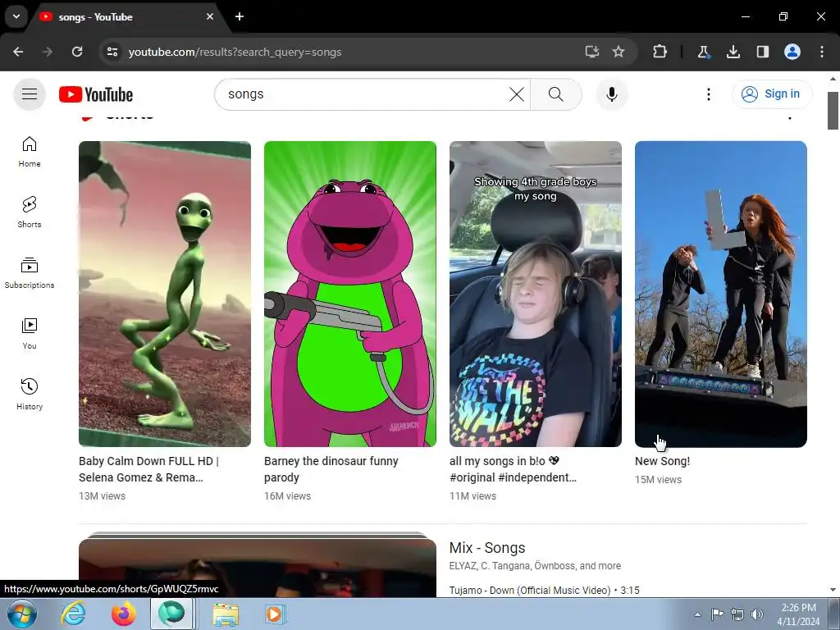The width and height of the screenshot is (840, 630).
Task: Open the You section in sidebar
Action: 30,334
